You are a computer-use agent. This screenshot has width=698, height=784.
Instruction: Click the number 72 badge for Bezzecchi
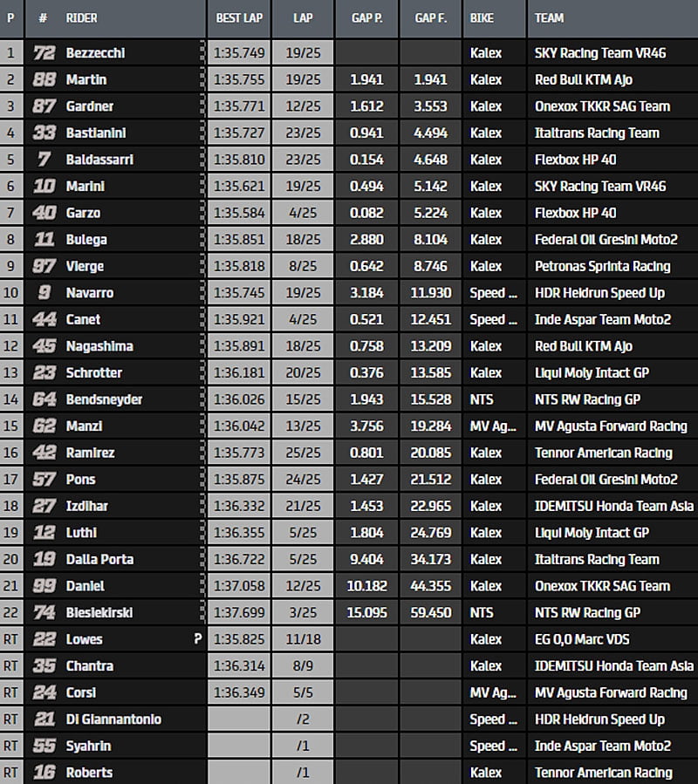44,53
